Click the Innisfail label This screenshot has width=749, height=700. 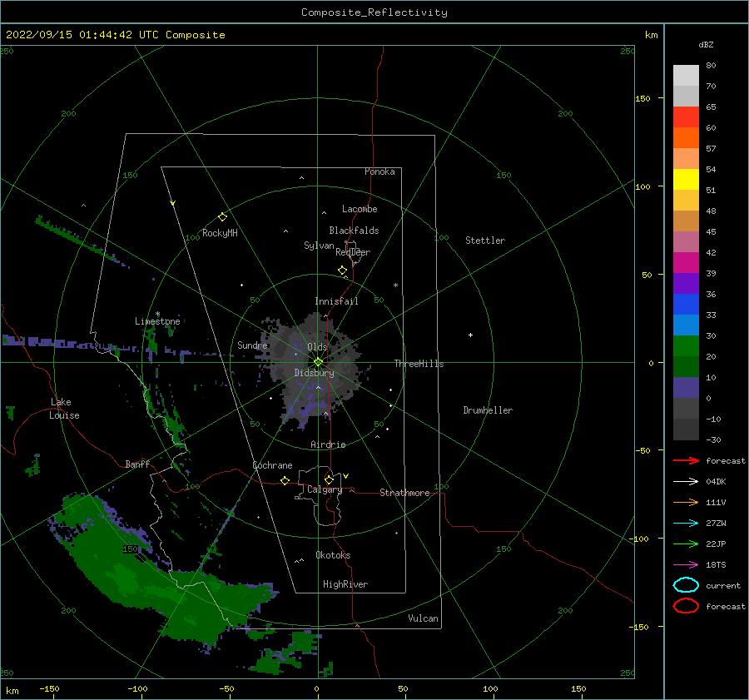(336, 301)
